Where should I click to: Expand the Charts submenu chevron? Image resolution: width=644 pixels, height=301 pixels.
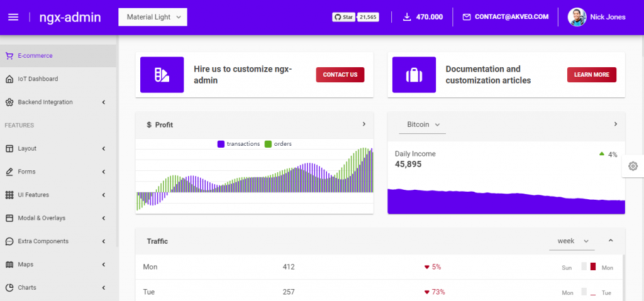click(104, 288)
